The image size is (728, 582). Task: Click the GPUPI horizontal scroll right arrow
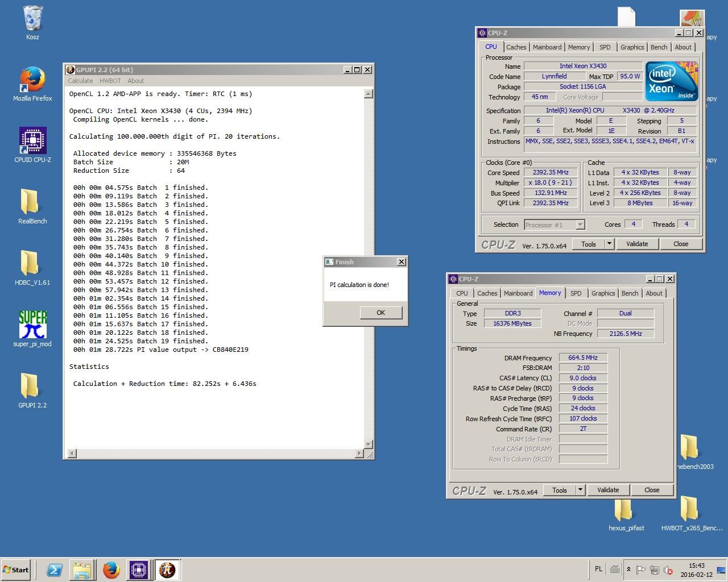pos(359,454)
